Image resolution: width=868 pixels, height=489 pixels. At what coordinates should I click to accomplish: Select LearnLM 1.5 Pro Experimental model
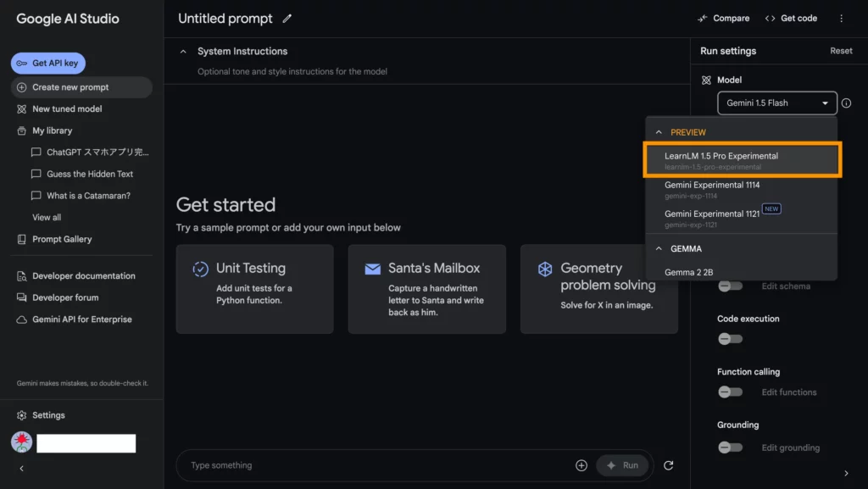click(742, 159)
